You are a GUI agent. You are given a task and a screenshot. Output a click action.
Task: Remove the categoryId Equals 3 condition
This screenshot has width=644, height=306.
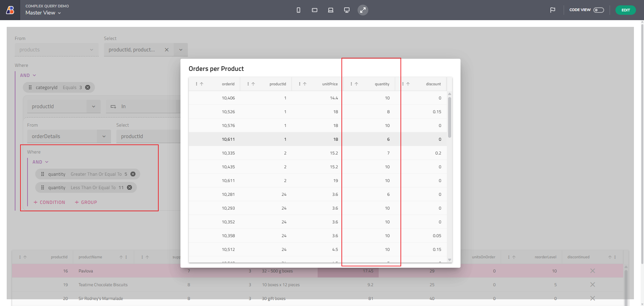pos(88,87)
